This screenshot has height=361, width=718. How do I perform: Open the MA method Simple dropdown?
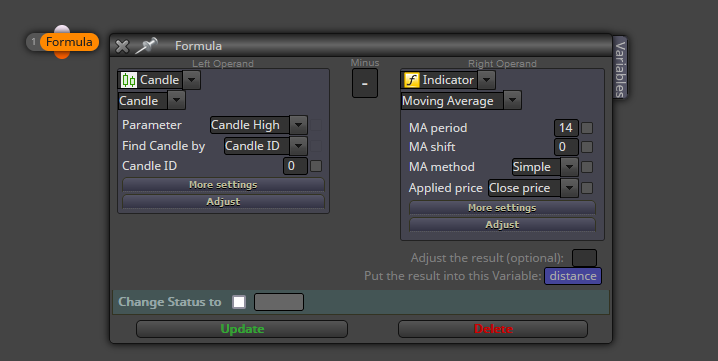click(569, 167)
